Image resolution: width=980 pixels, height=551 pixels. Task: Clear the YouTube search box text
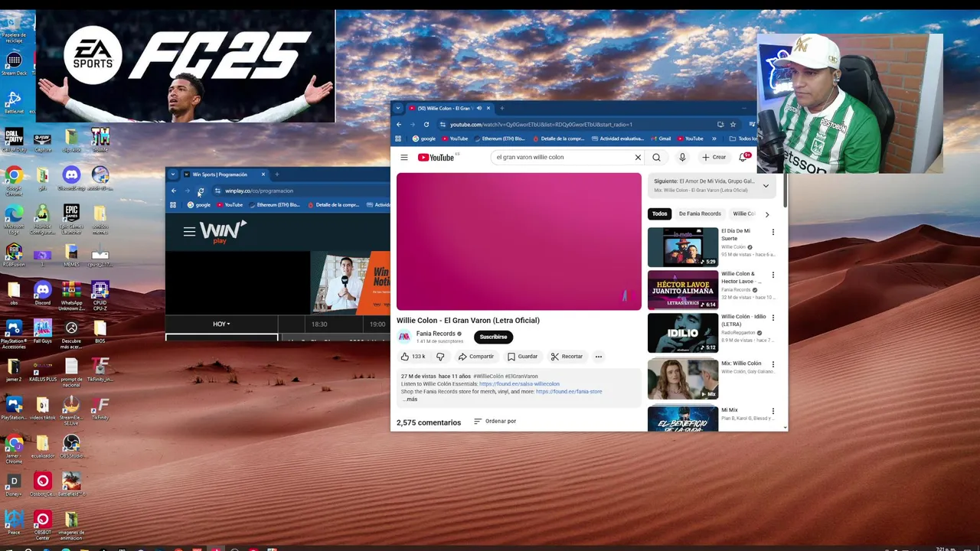(638, 158)
